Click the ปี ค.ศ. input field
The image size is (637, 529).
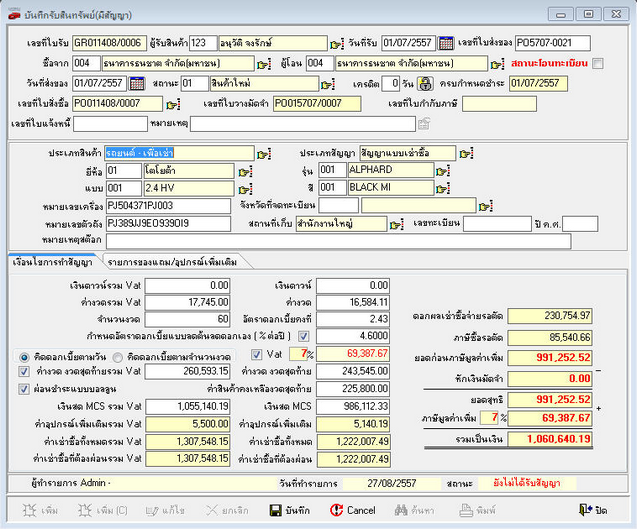[580, 224]
